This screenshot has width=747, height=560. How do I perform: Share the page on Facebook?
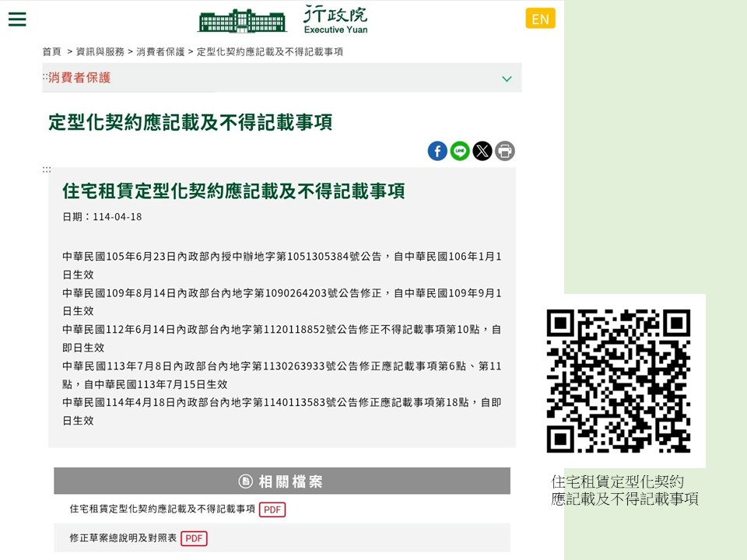click(x=437, y=151)
